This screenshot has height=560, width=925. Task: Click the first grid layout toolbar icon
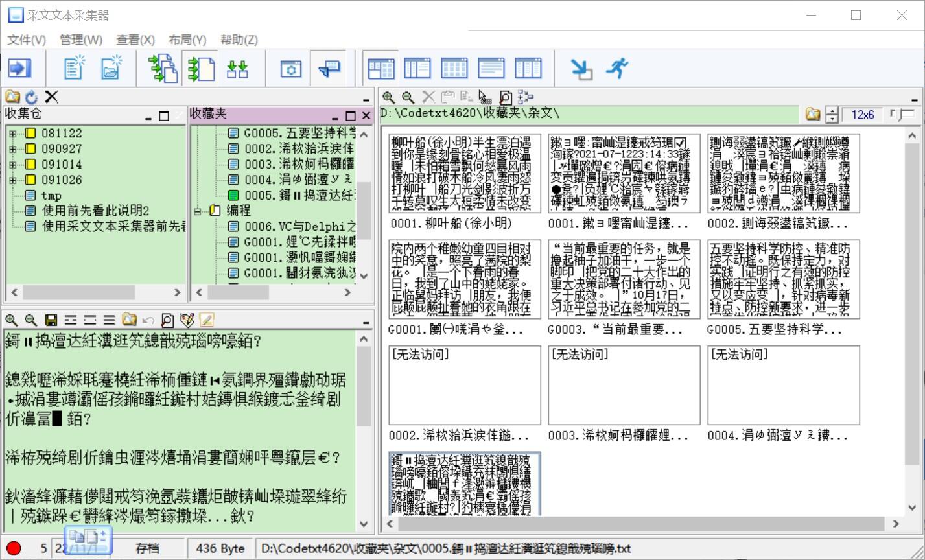(x=381, y=68)
